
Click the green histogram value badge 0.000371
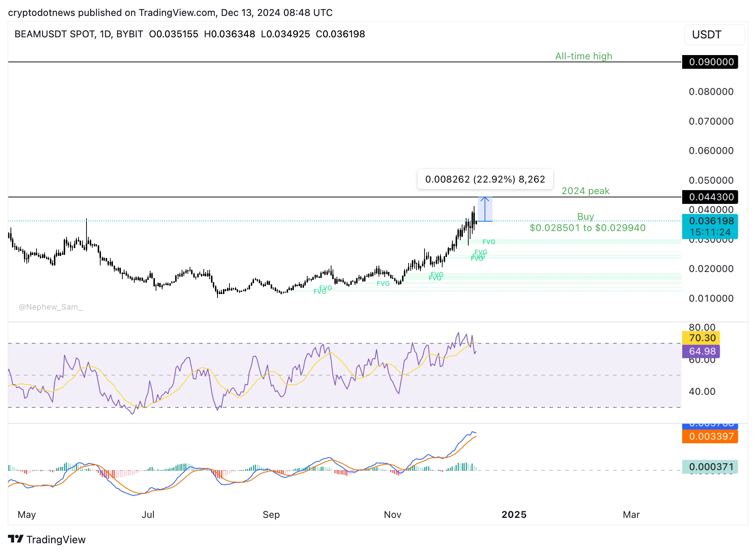(709, 467)
